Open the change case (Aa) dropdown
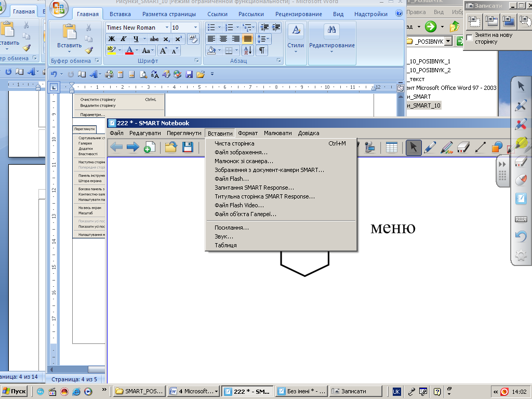 pos(148,50)
